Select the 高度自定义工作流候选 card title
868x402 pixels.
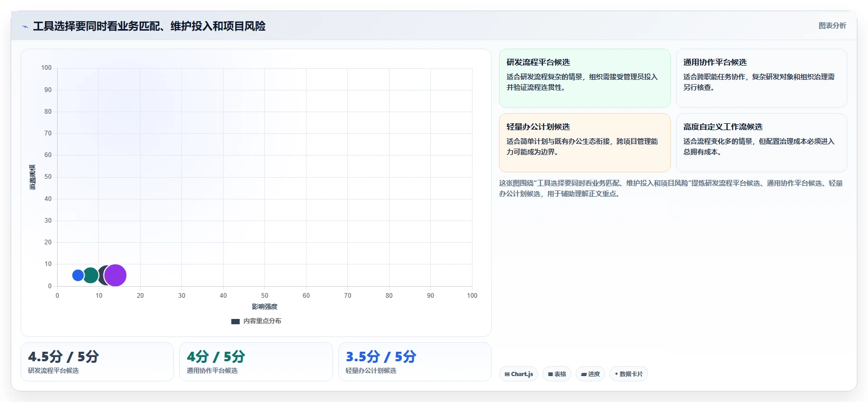[x=723, y=127]
